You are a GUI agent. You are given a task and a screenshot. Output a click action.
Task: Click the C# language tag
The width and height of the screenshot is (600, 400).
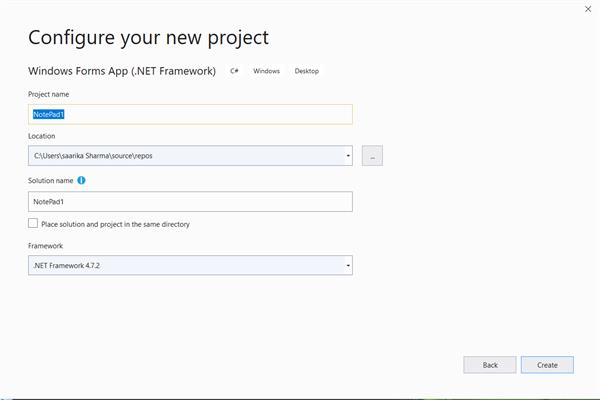(235, 71)
